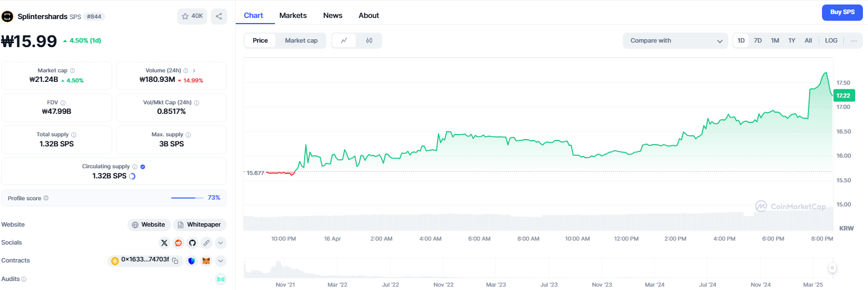Click the 73% profile score value
The width and height of the screenshot is (868, 290).
[214, 198]
